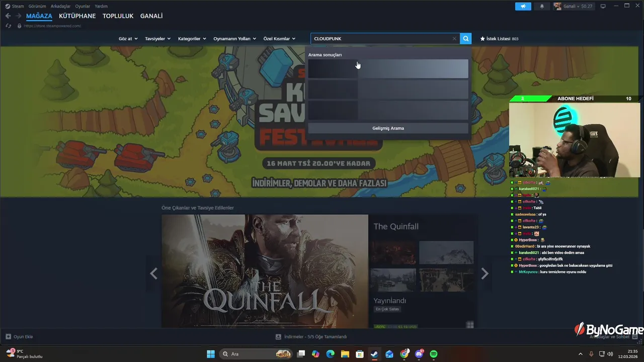
Task: Open volume control in system tray
Action: [x=611, y=354]
